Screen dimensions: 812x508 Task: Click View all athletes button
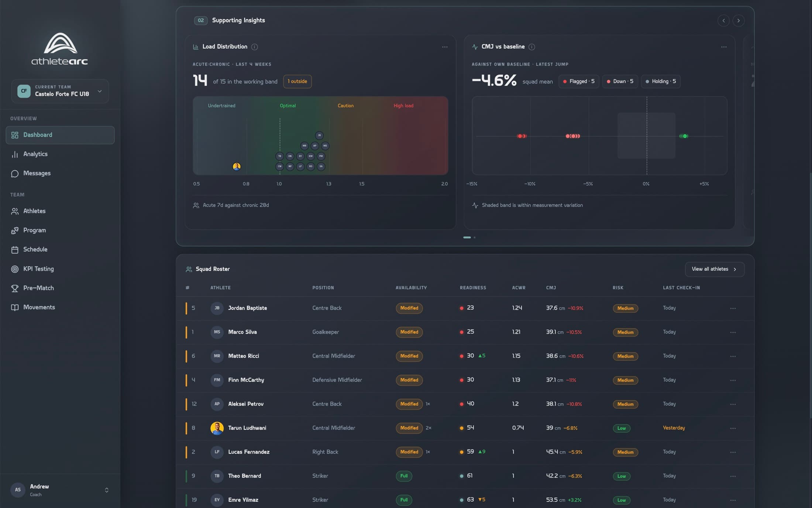(715, 269)
